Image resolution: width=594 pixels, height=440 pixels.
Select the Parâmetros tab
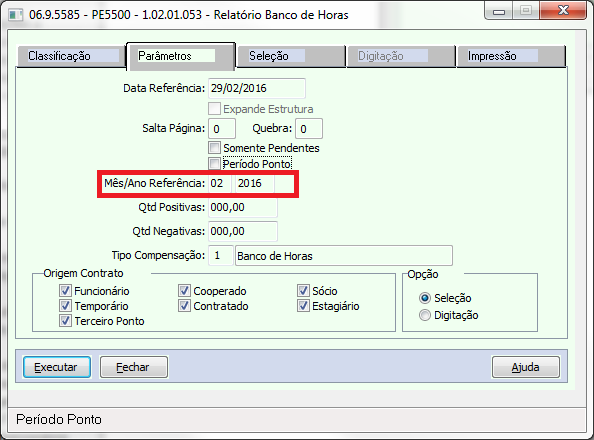click(181, 56)
